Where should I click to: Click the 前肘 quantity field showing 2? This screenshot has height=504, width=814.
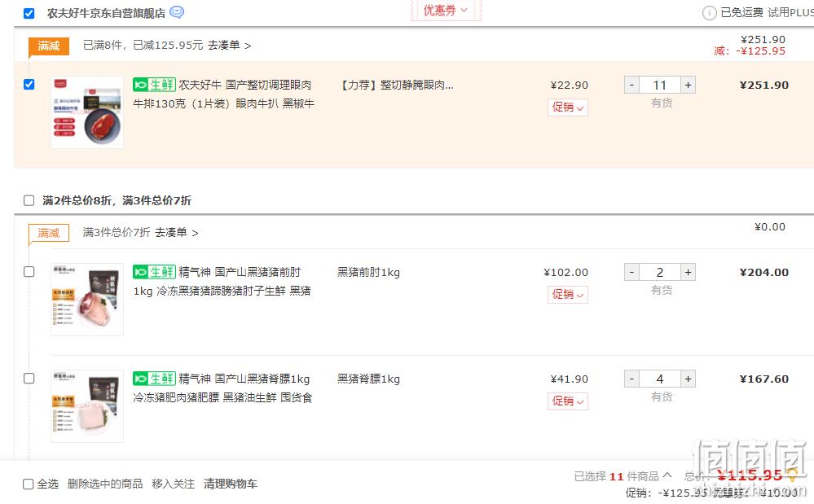[660, 272]
